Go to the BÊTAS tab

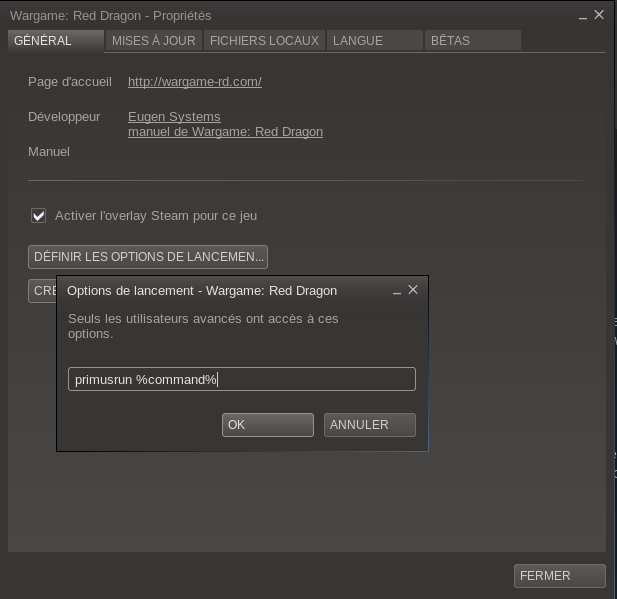coord(473,41)
